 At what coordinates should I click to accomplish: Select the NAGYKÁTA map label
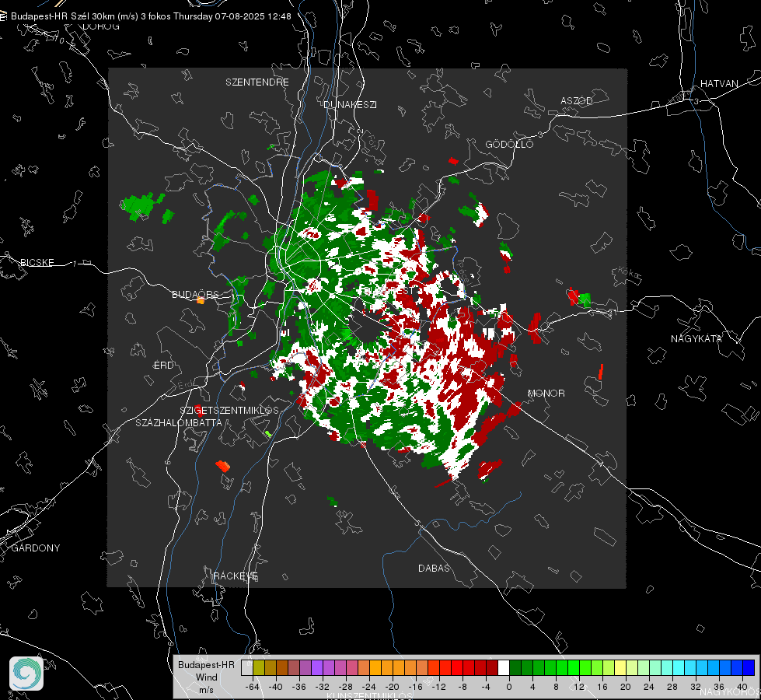pyautogui.click(x=696, y=339)
